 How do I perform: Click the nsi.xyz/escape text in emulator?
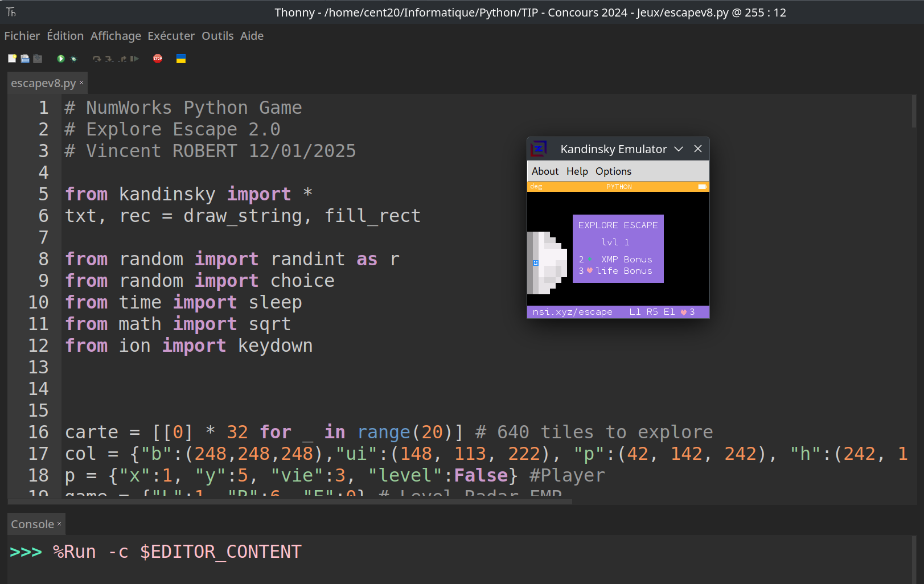pos(572,312)
